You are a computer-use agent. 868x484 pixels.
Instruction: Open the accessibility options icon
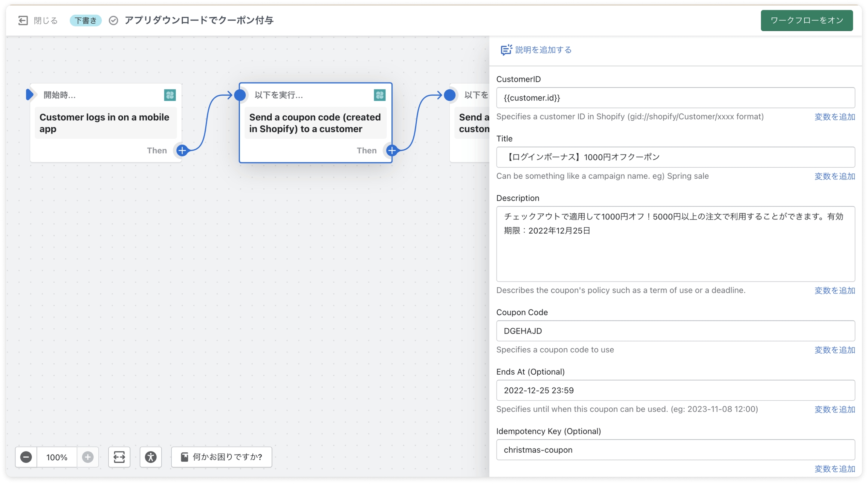(151, 457)
